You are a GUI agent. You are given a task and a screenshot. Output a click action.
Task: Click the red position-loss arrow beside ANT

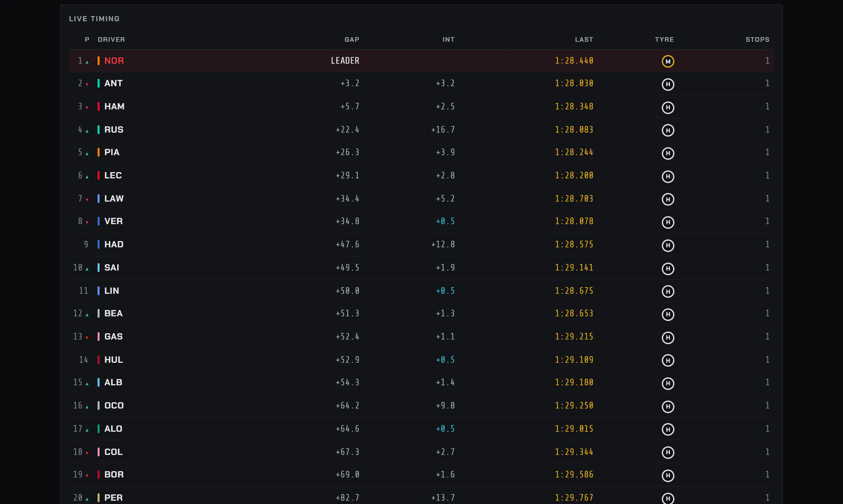87,85
